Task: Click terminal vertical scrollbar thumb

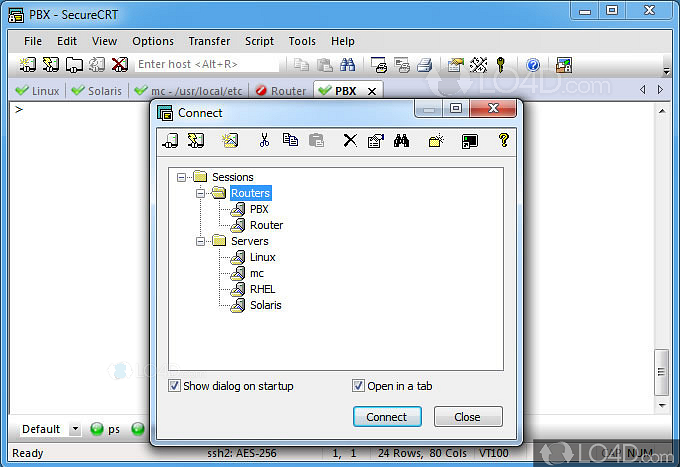Action: click(661, 372)
